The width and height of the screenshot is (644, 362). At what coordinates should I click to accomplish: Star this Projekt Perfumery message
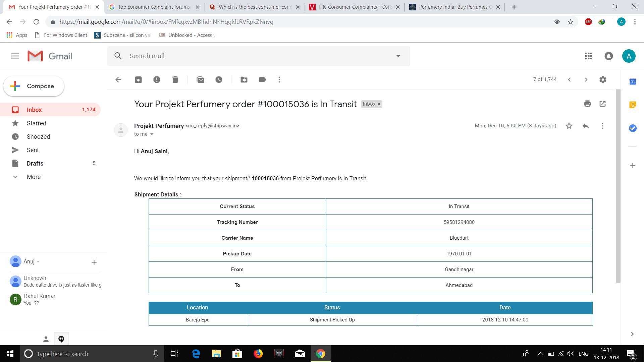569,126
